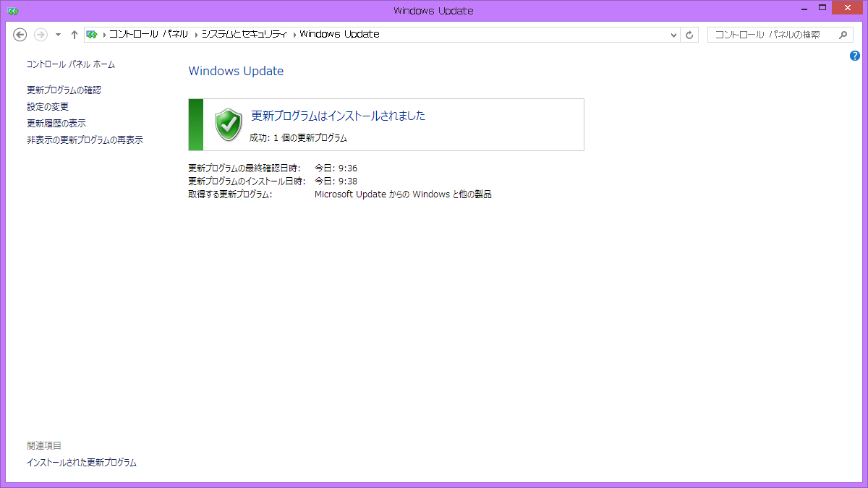Expand the chevron after システムとセキュリティ breadcrumb
This screenshot has width=868, height=488.
coord(294,35)
